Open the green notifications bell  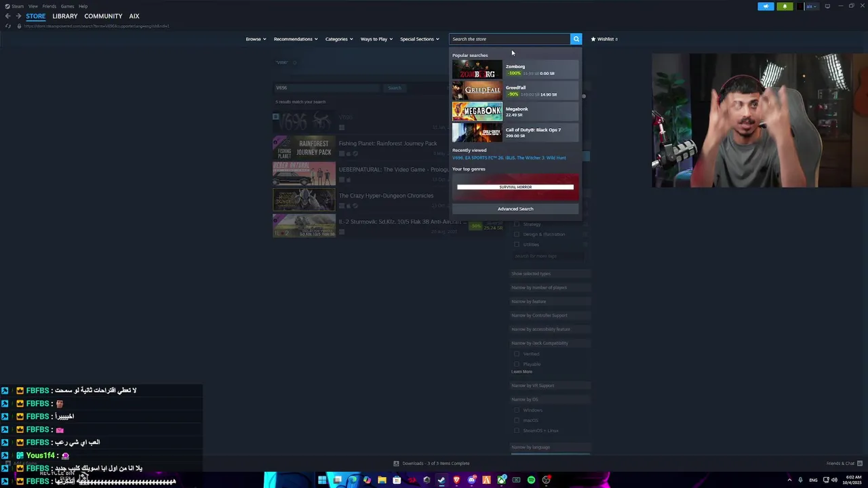[785, 6]
